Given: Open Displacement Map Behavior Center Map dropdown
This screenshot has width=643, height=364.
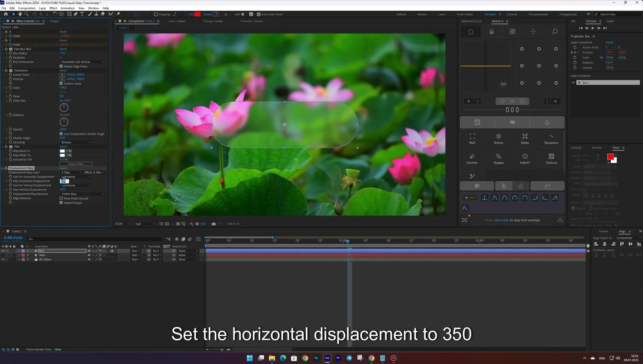Looking at the screenshot, I should tap(83, 194).
